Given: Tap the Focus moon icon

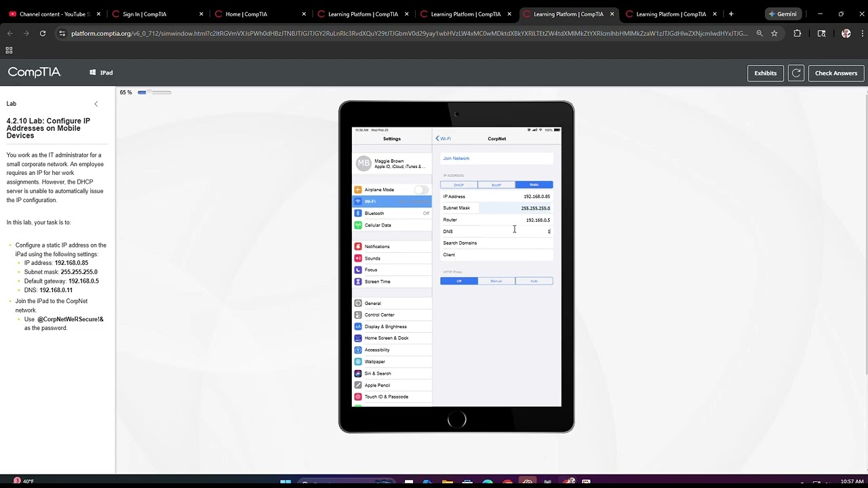Looking at the screenshot, I should click(358, 270).
